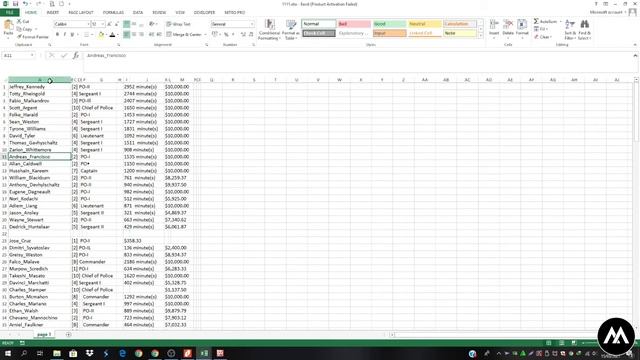Save the workbook via quick access toolbar
Image resolution: width=640 pixels, height=360 pixels.
pyautogui.click(x=16, y=4)
